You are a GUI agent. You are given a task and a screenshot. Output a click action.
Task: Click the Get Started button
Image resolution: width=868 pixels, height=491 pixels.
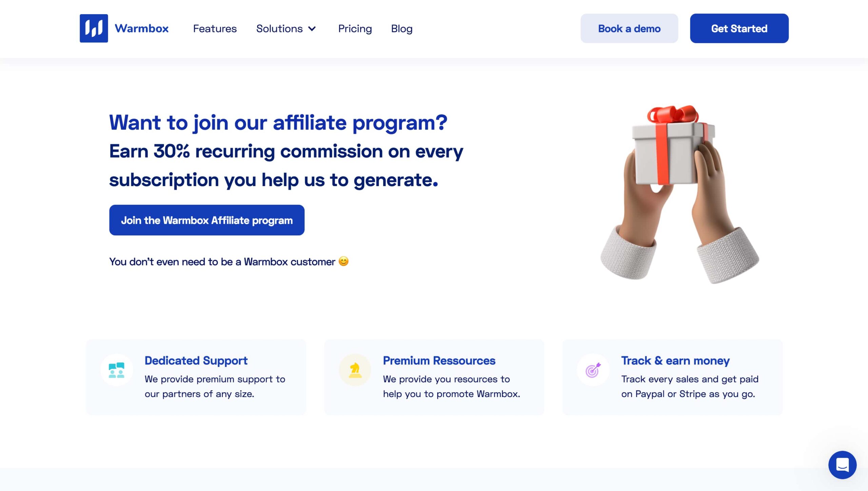pos(739,28)
